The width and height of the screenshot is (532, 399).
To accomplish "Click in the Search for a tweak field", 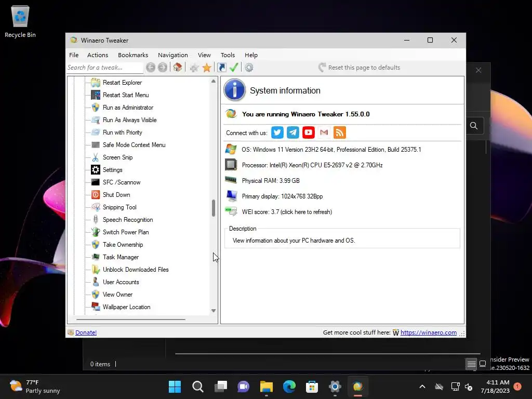I will [104, 68].
